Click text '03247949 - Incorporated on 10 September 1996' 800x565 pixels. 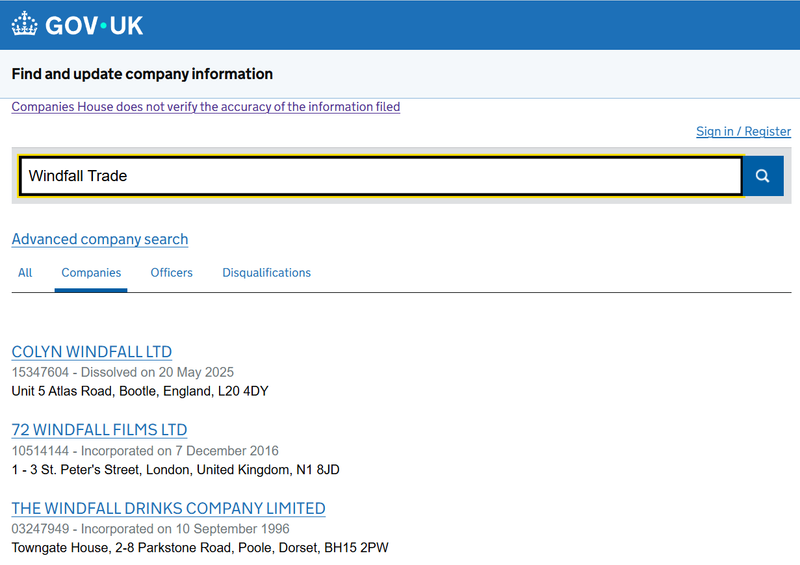point(151,529)
